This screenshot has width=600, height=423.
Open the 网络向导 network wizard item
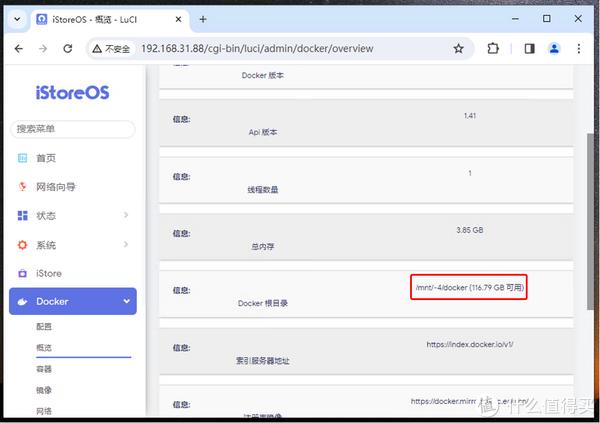[56, 187]
